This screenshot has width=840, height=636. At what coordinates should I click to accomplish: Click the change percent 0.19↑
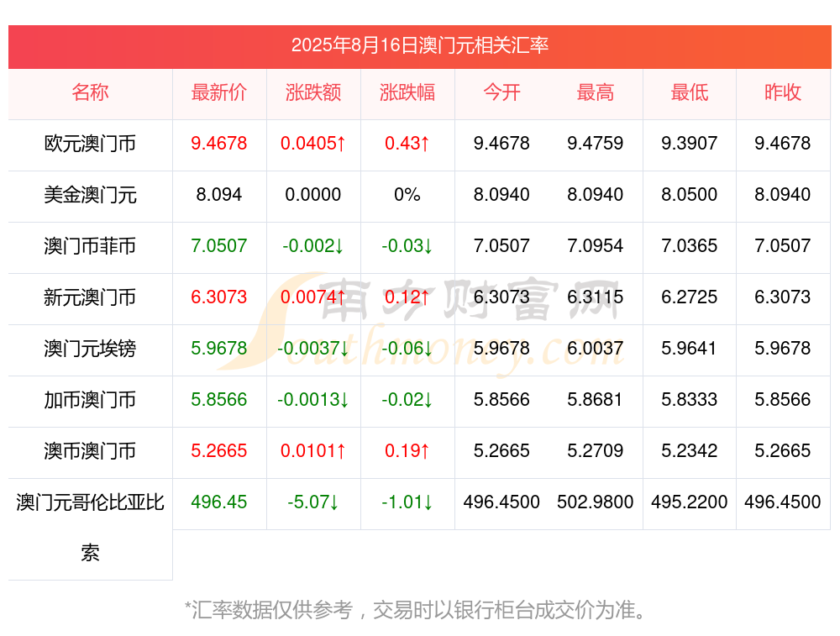407,450
